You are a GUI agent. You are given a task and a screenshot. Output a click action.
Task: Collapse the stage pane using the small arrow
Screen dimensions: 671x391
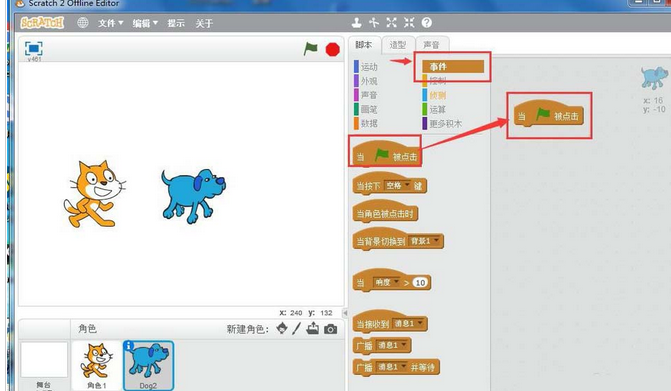[x=345, y=313]
